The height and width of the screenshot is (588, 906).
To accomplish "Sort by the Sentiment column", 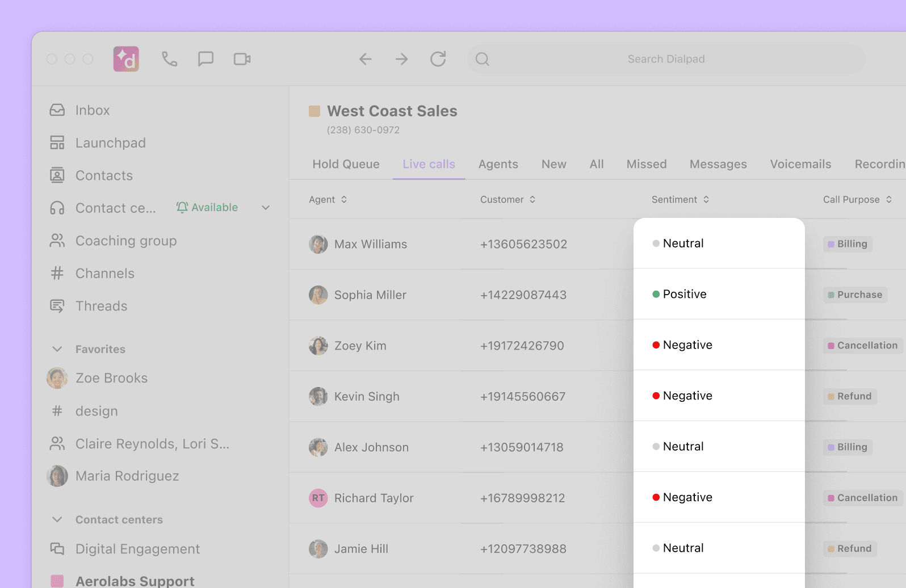I will 680,200.
